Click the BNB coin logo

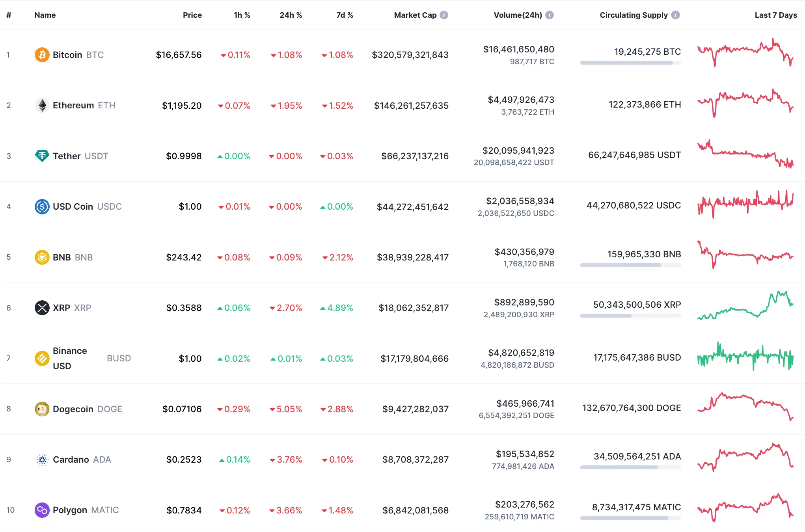[x=41, y=257]
